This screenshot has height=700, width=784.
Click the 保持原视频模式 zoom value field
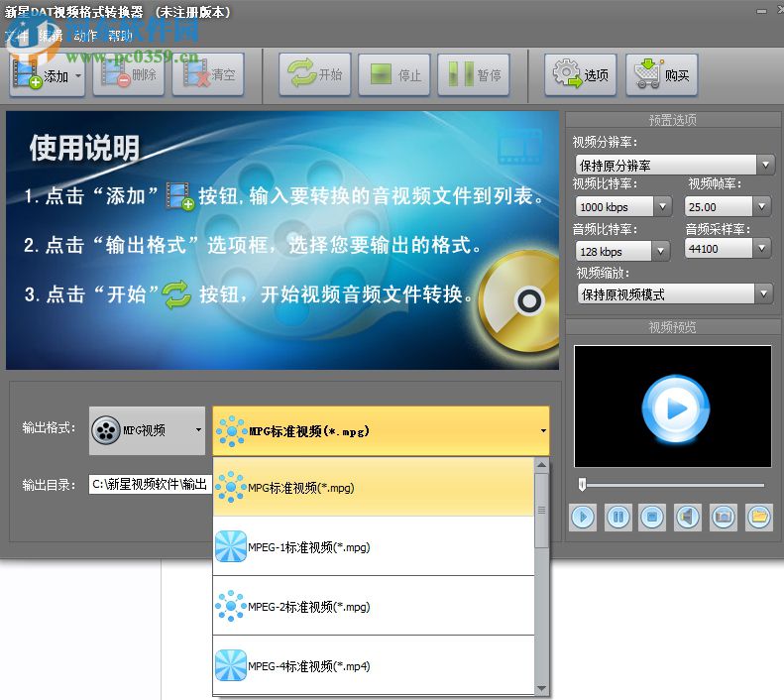[666, 294]
